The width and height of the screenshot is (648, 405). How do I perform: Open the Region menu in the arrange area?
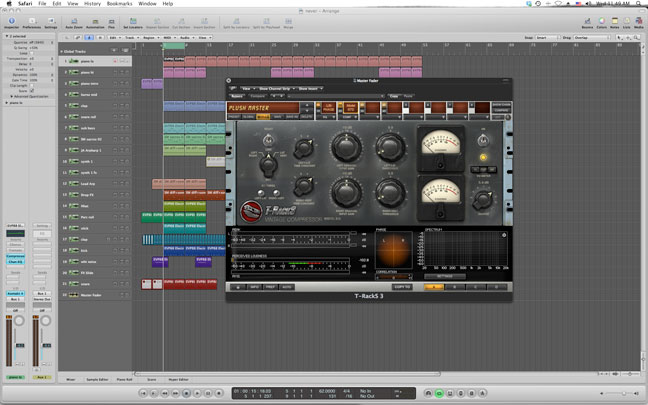(x=150, y=38)
